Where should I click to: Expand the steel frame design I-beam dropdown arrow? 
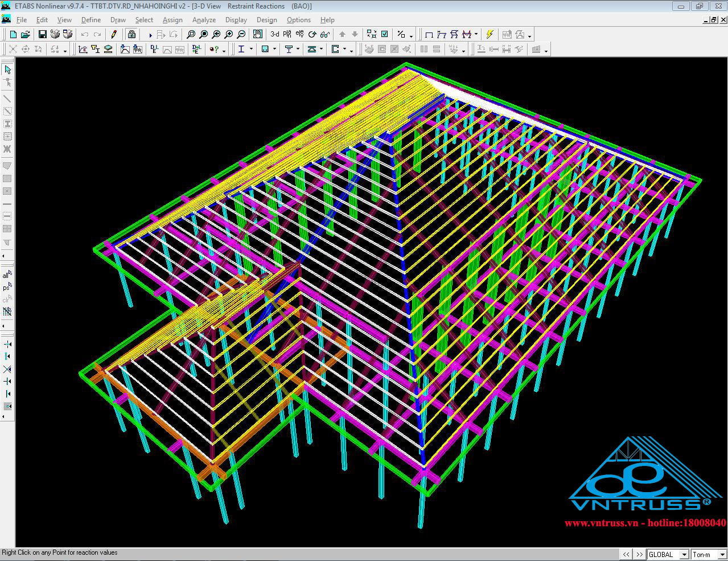252,50
